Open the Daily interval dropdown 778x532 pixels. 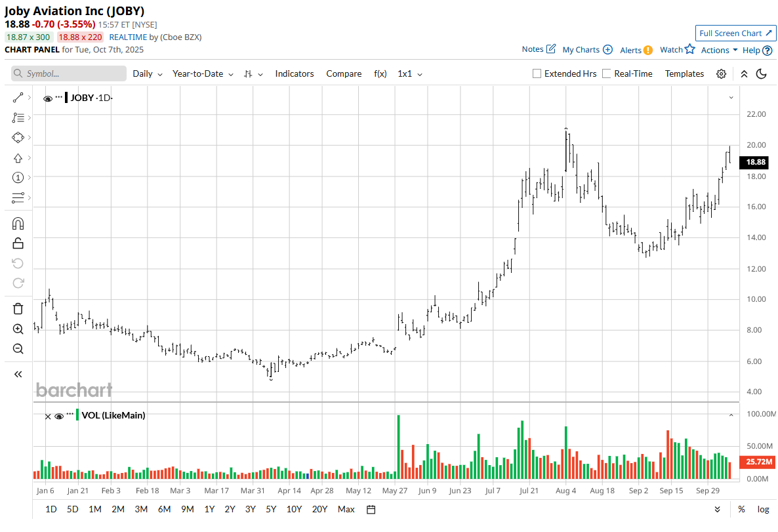[148, 74]
